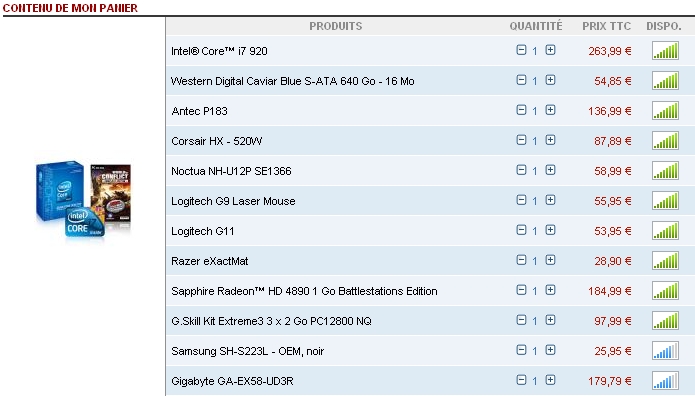Click price 136,99 € of Antec P183
This screenshot has height=396, width=695.
[610, 111]
